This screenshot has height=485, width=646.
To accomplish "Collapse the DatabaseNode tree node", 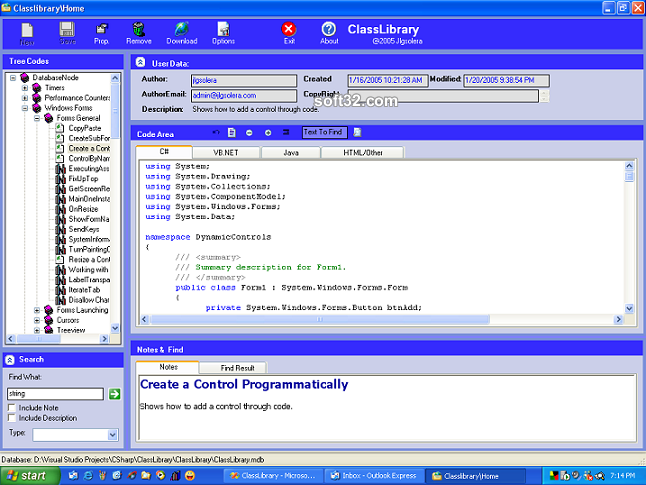I will pos(13,77).
